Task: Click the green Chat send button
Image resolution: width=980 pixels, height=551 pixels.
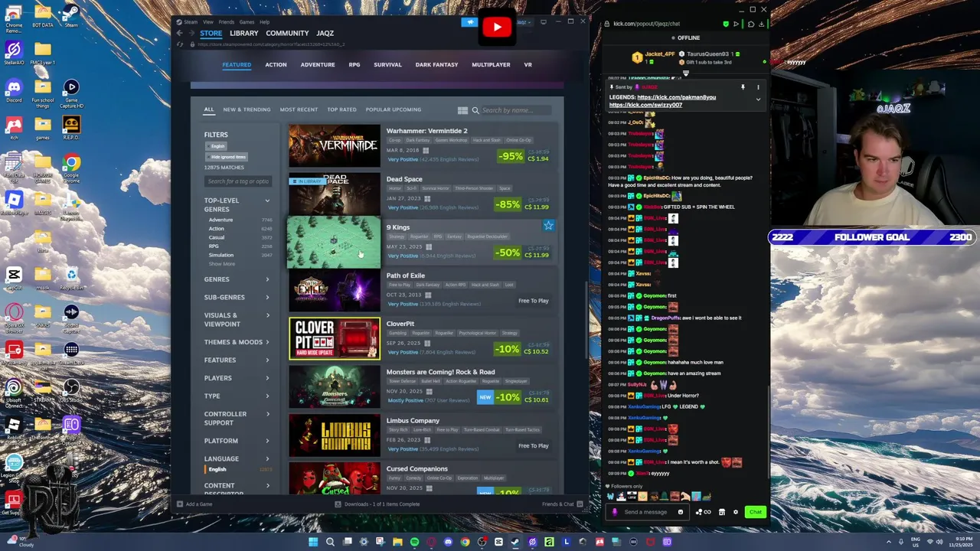Action: [755, 512]
